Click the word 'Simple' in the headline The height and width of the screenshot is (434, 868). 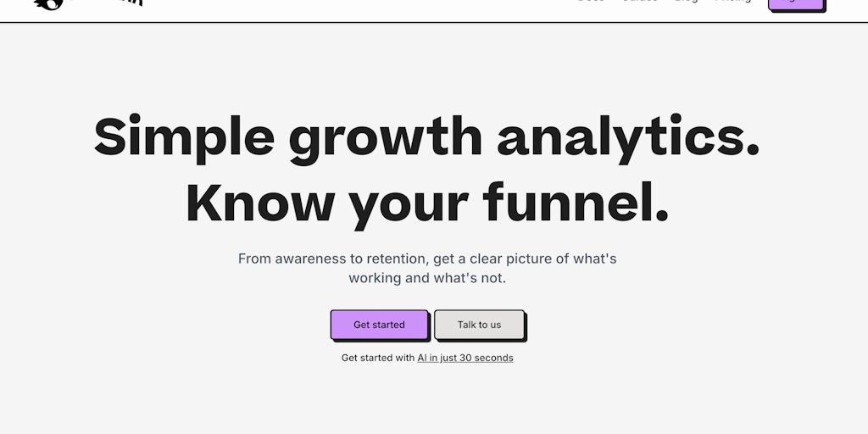184,136
